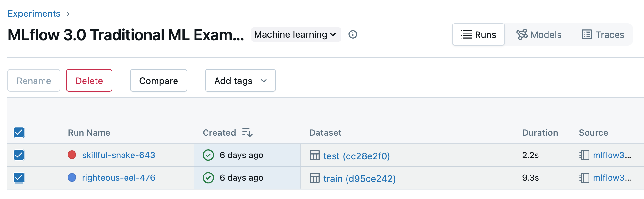Click the Created column sort icon

pos(247,132)
